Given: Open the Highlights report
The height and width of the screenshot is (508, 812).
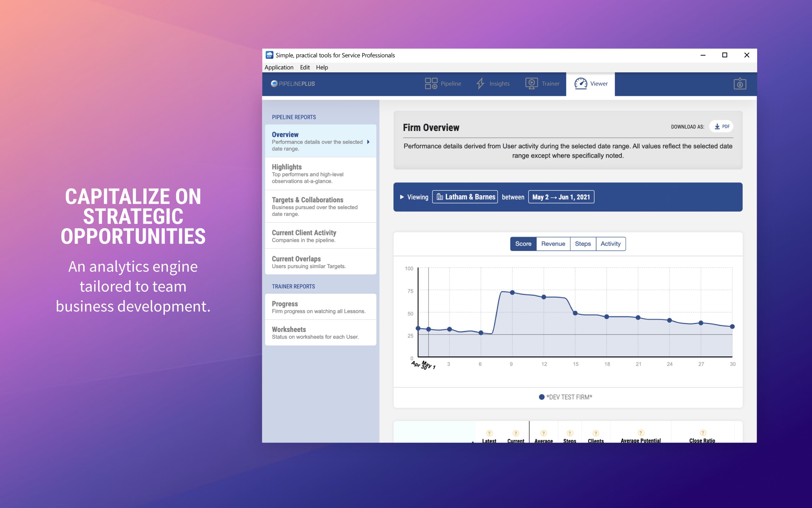Looking at the screenshot, I should click(320, 174).
